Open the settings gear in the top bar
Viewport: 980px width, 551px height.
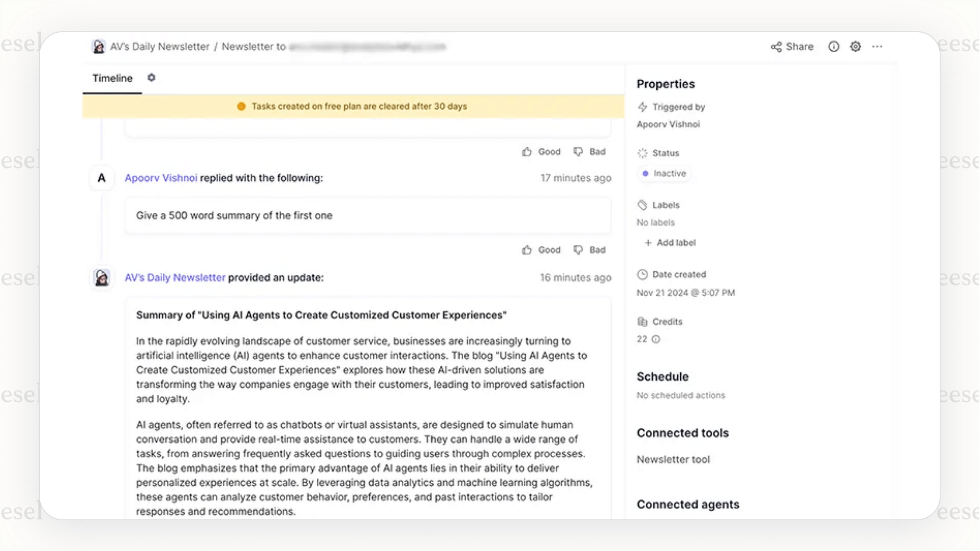point(855,47)
